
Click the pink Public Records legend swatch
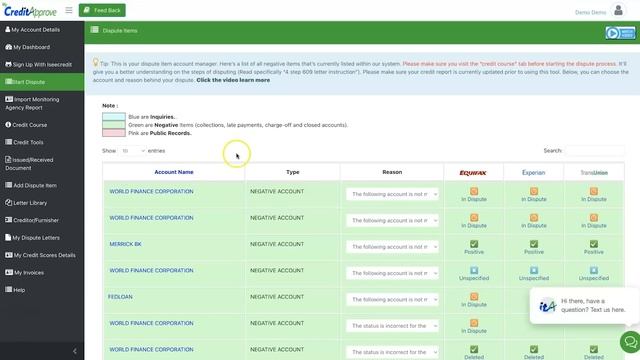(113, 133)
